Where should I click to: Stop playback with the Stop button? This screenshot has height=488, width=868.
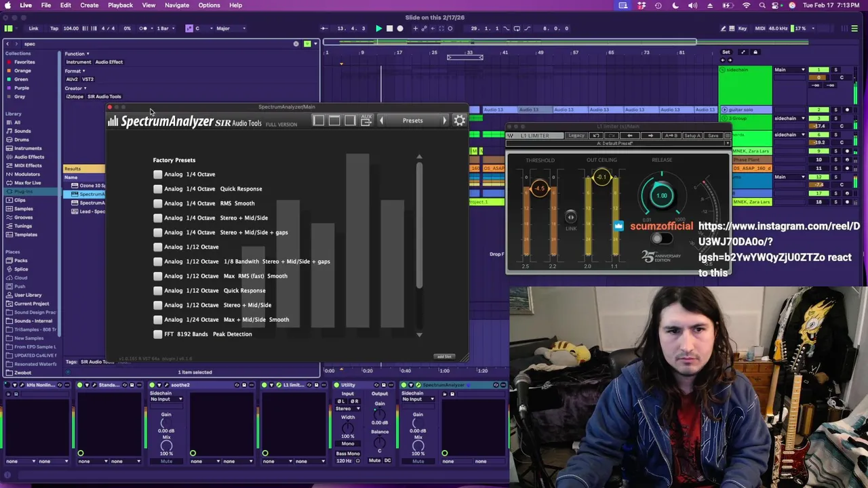click(x=389, y=28)
